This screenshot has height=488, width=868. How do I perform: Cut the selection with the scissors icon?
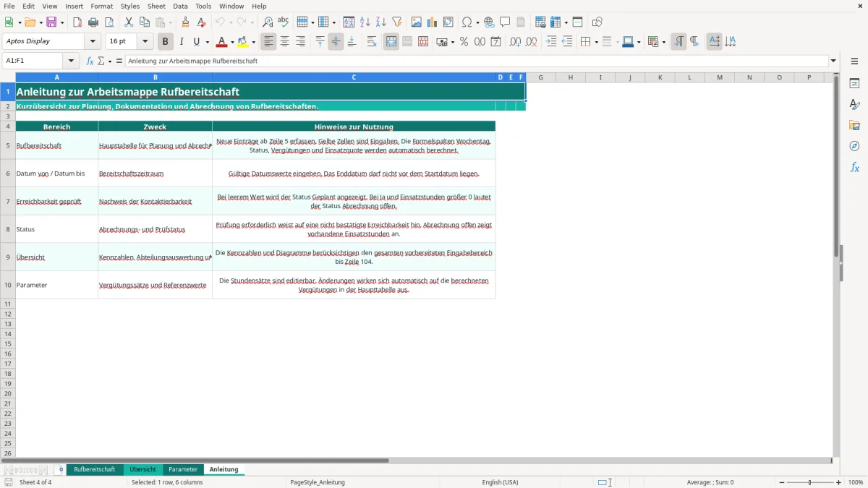tap(129, 22)
